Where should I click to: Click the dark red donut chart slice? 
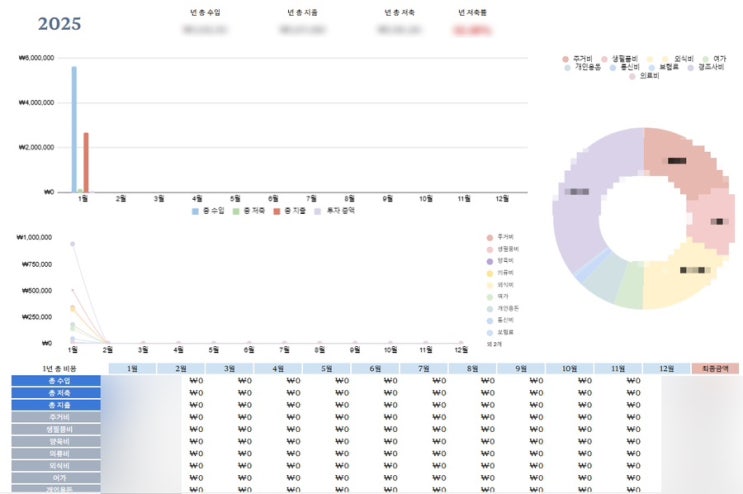[x=678, y=161]
